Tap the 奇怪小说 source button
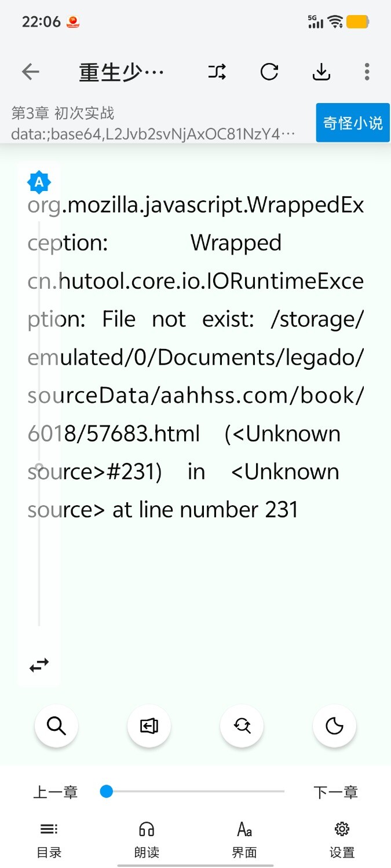This screenshot has height=868, width=391. pyautogui.click(x=353, y=123)
